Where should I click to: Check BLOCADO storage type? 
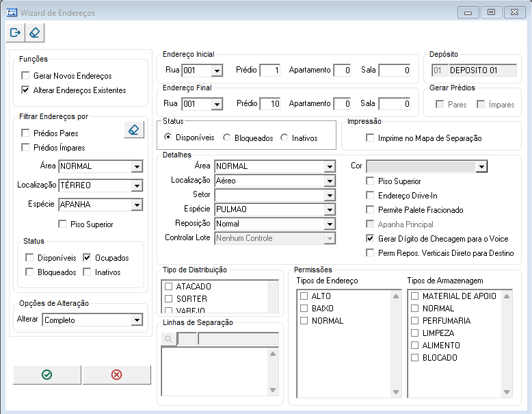pyautogui.click(x=414, y=357)
